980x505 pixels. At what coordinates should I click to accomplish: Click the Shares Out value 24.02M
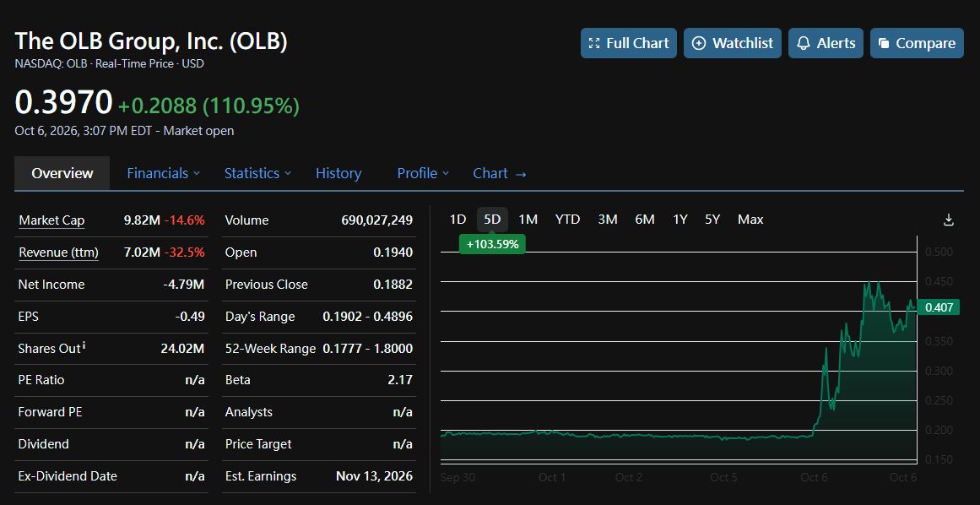click(182, 348)
